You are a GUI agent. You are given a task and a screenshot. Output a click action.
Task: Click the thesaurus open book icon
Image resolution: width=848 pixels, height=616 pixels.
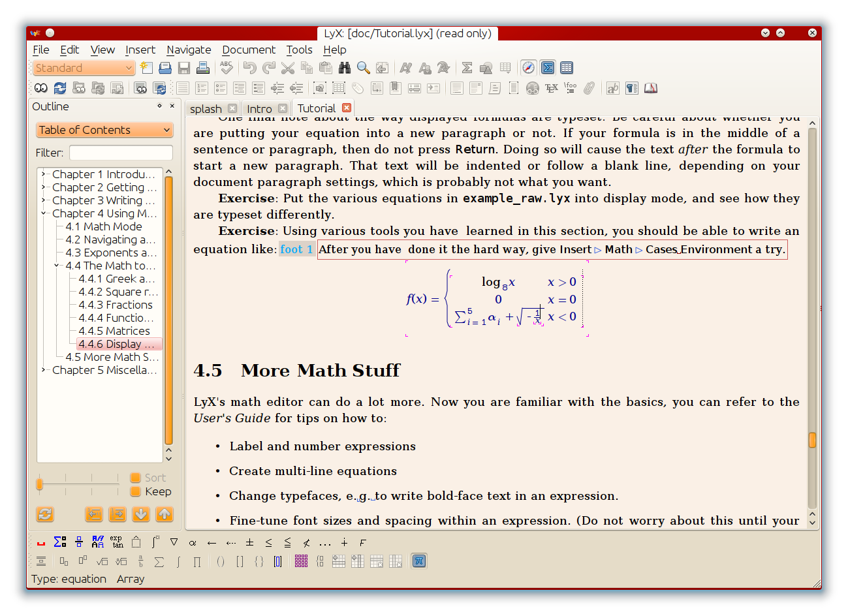coord(651,88)
